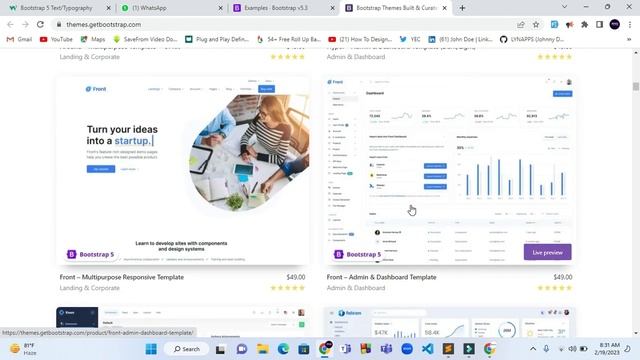This screenshot has height=360, width=640.
Task: Open the dark sidebar theme thumbnail at bottom left
Action: click(x=182, y=322)
